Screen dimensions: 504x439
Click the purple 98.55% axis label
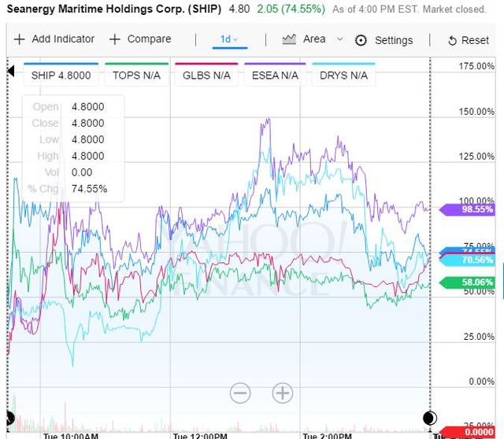tap(471, 209)
